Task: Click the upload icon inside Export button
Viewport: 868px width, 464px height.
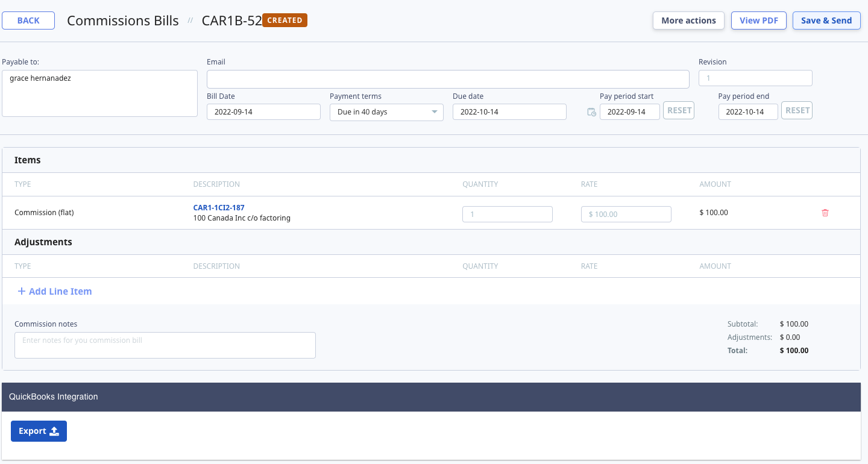Action: click(55, 431)
